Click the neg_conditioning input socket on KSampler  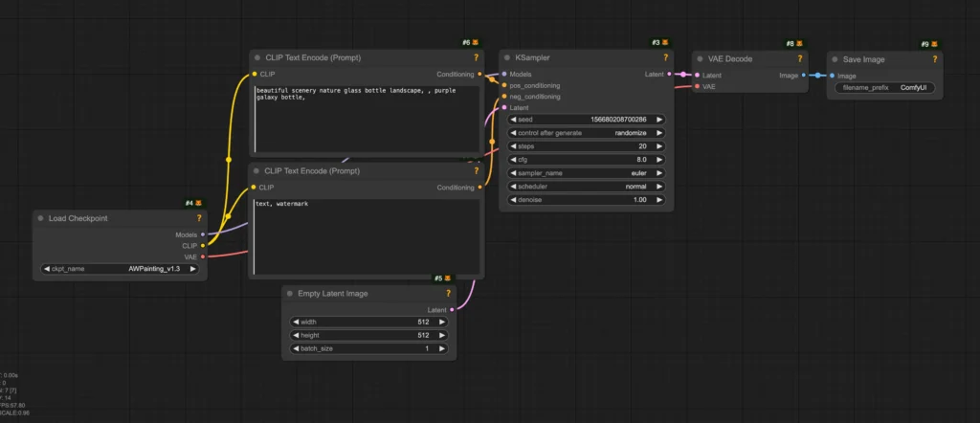[x=504, y=97]
